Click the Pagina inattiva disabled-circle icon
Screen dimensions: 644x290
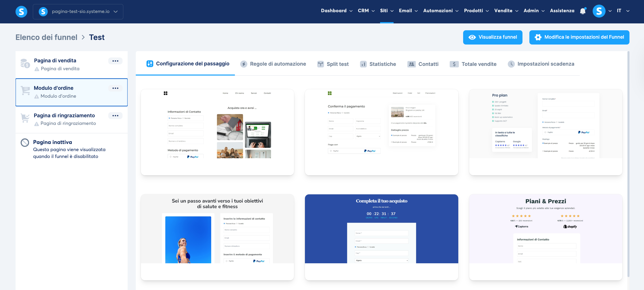click(25, 142)
